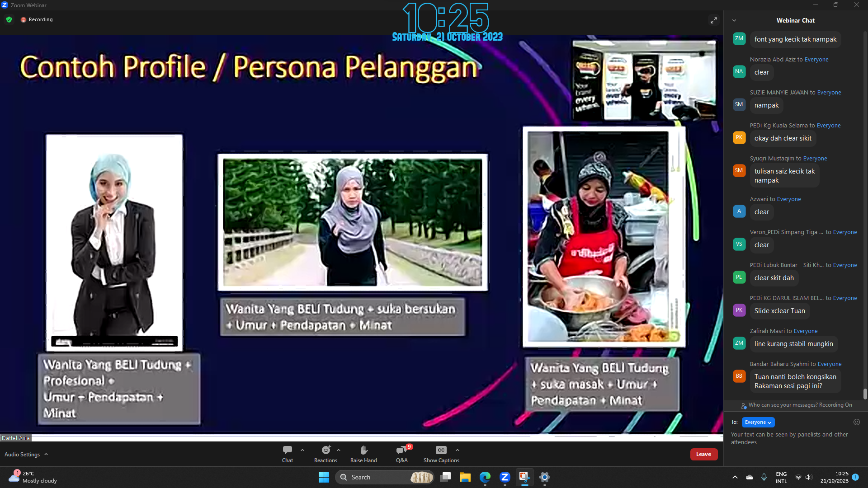Open Audio Settings
This screenshot has width=868, height=488.
point(22,455)
